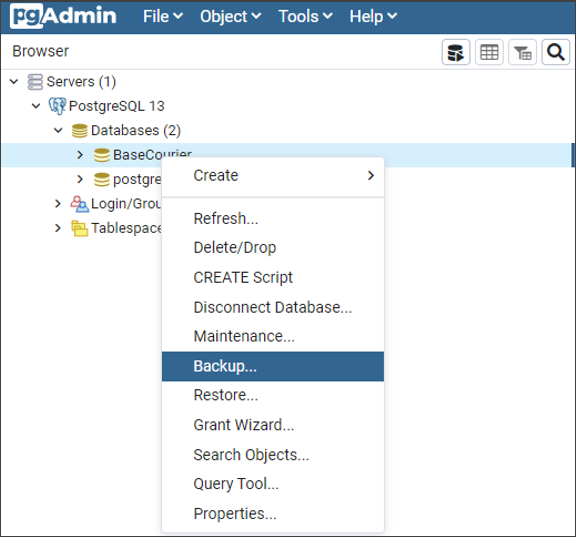The height and width of the screenshot is (537, 576).
Task: Open the Tools menu
Action: click(x=305, y=17)
